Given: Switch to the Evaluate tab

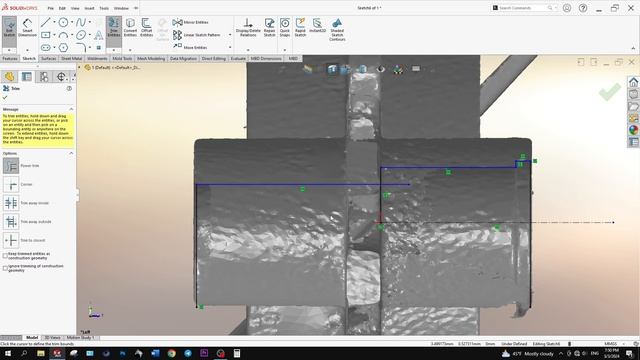Looking at the screenshot, I should pyautogui.click(x=238, y=59).
